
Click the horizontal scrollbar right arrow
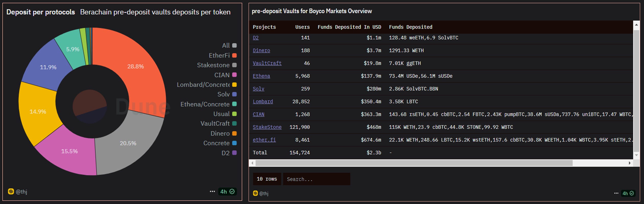click(630, 163)
